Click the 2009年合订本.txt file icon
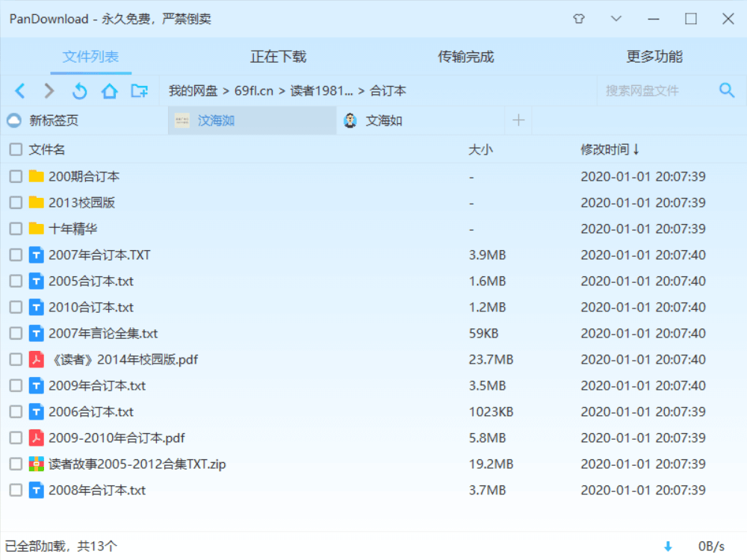 click(36, 386)
